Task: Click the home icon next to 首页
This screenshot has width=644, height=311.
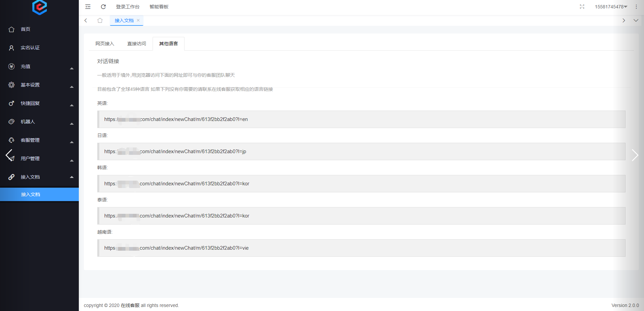Action: [11, 29]
